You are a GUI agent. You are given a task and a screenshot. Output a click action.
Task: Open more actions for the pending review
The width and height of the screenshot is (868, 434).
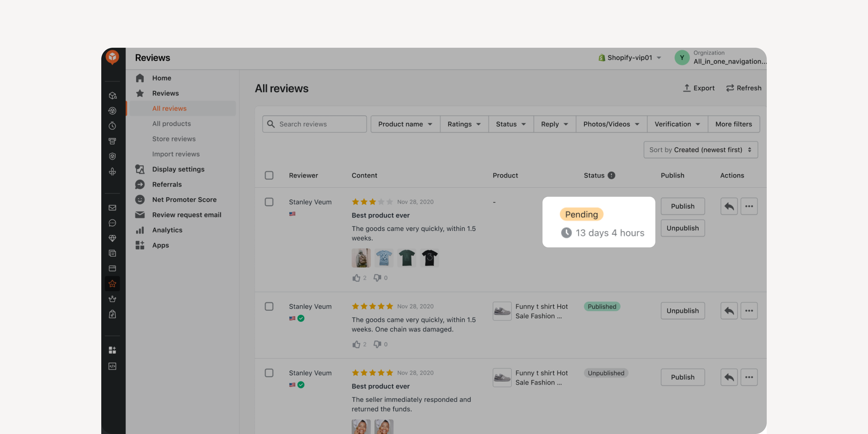click(x=749, y=206)
